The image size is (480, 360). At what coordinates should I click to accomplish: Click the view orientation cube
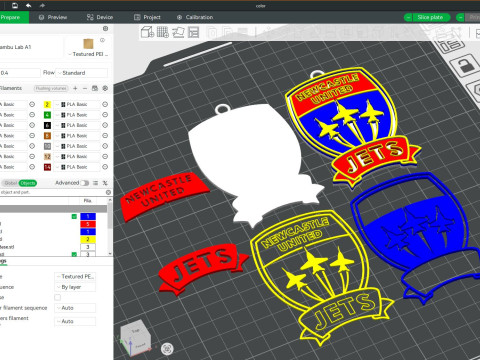coord(136,337)
